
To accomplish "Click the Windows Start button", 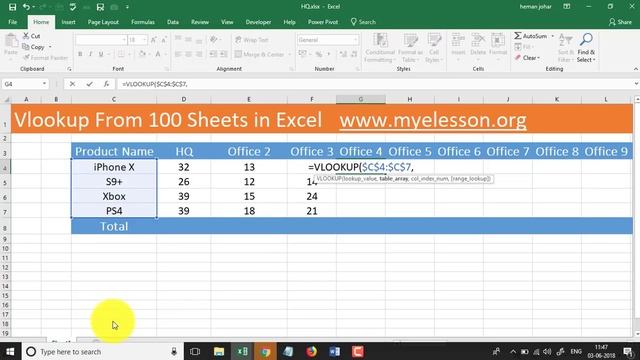I will [x=10, y=351].
